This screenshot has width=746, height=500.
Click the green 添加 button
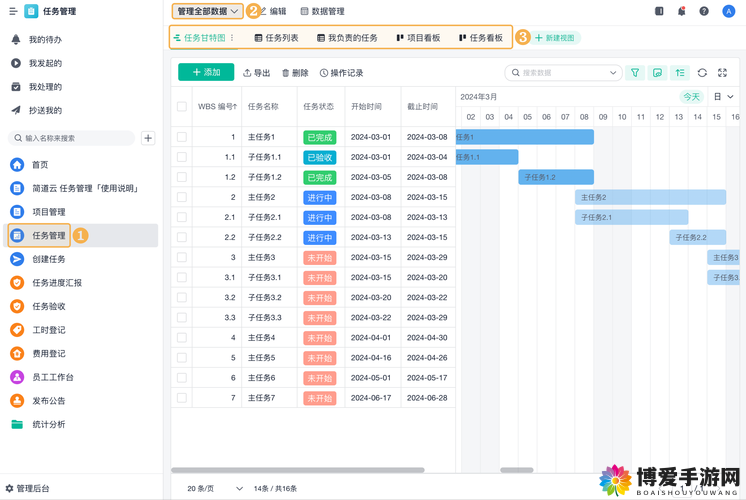tap(206, 72)
